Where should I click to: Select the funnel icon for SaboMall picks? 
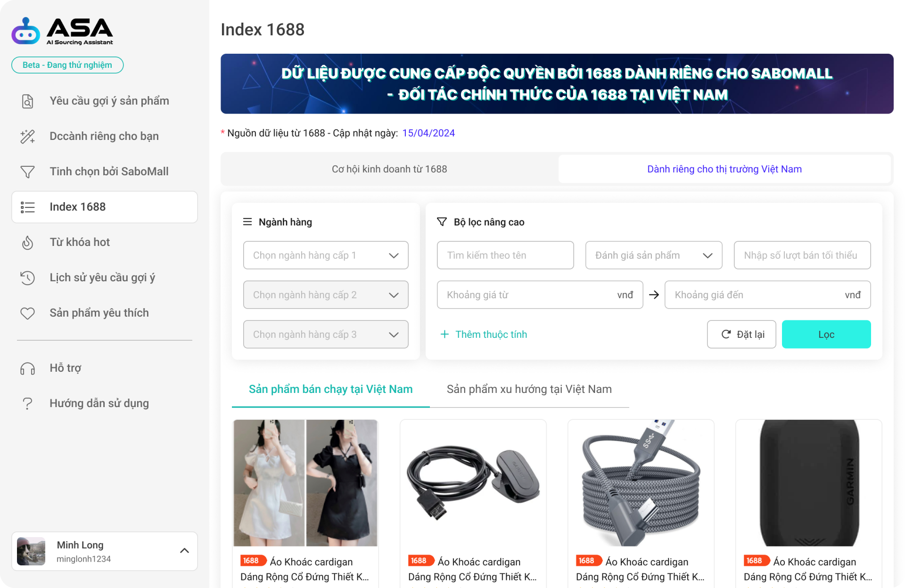(28, 172)
